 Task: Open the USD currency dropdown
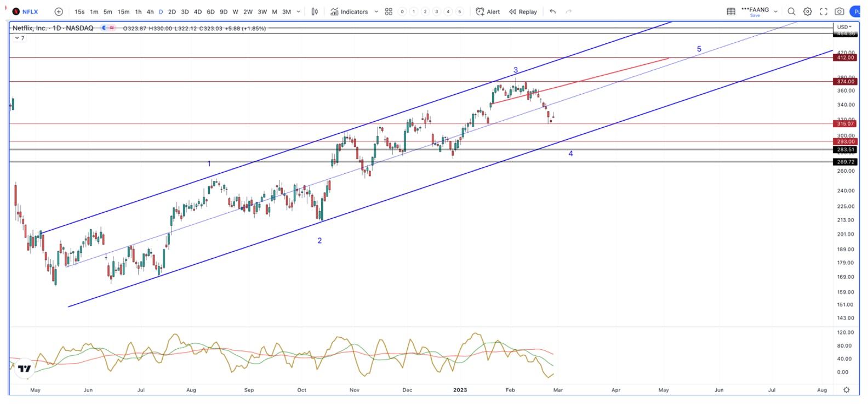844,27
